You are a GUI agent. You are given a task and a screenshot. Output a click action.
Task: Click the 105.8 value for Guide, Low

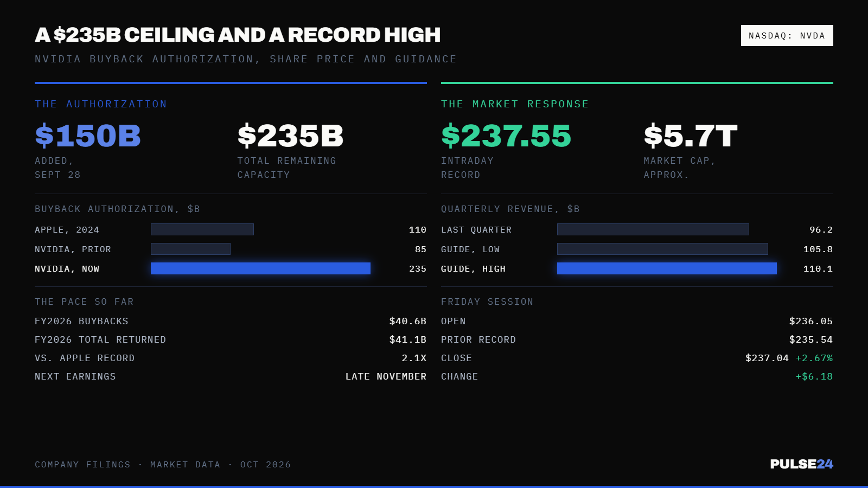[818, 249]
